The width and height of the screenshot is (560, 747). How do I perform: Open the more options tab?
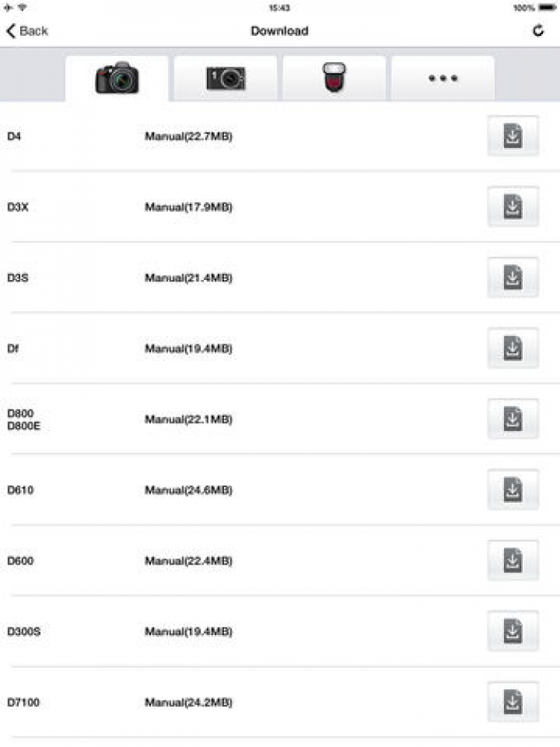(443, 78)
